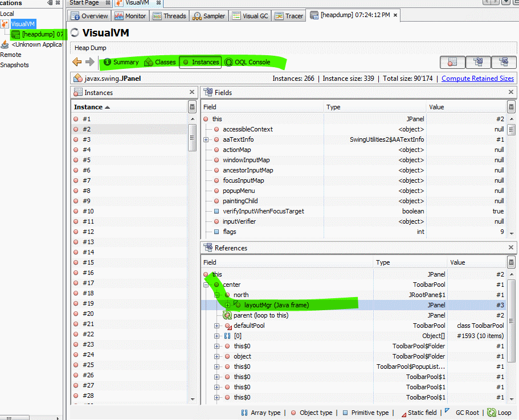Click the back navigation arrow icon
Screen dimensions: 519x420
(x=77, y=62)
